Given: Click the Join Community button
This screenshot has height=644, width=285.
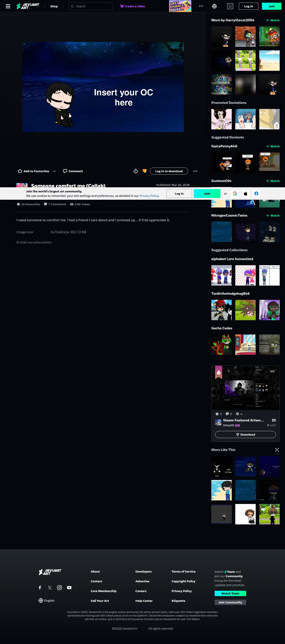Looking at the screenshot, I should click(x=230, y=602).
